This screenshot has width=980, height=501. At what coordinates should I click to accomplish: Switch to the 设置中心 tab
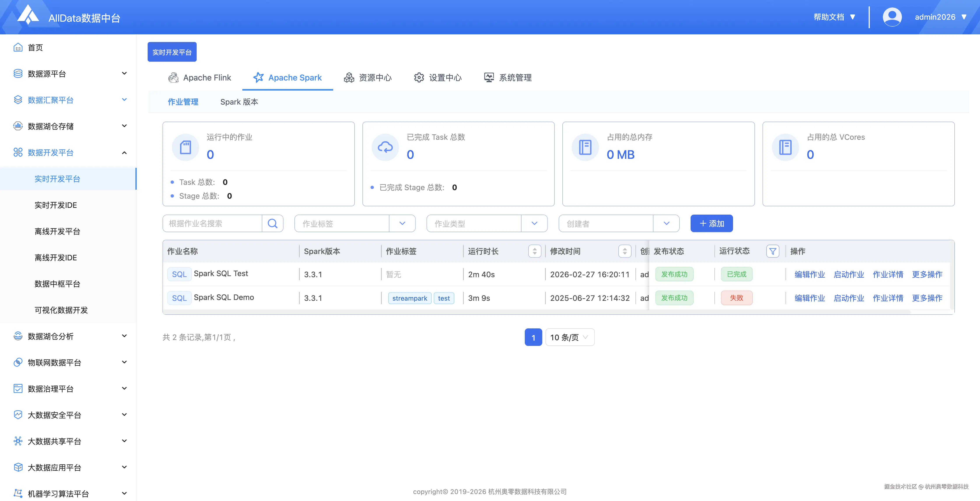click(x=437, y=78)
